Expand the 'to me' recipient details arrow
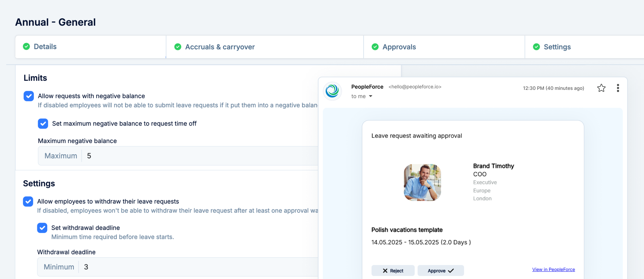 coord(371,96)
